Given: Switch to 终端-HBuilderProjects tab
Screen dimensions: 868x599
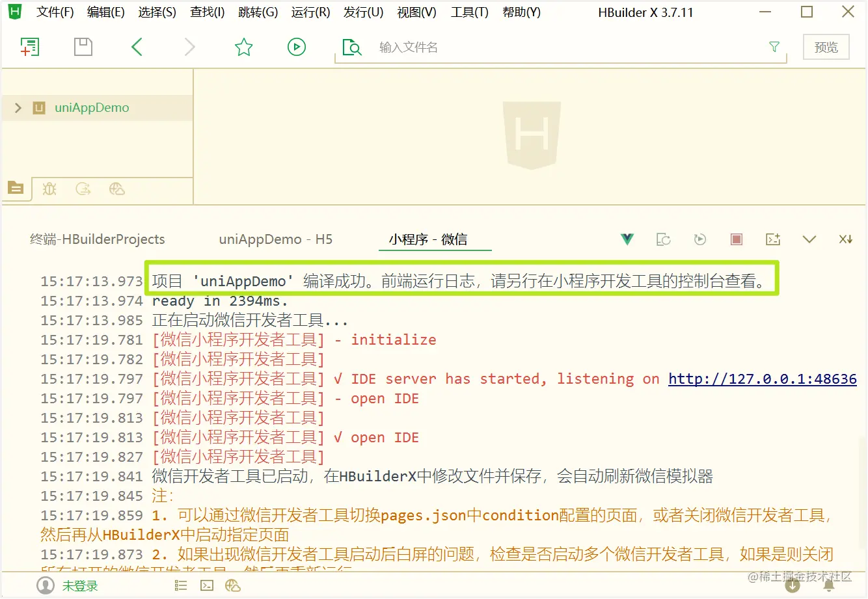Looking at the screenshot, I should (98, 239).
